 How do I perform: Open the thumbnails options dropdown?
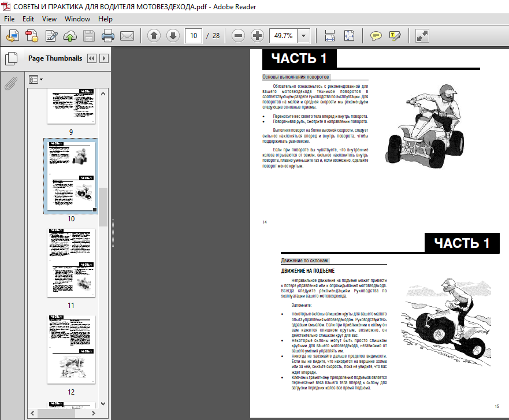coord(36,80)
